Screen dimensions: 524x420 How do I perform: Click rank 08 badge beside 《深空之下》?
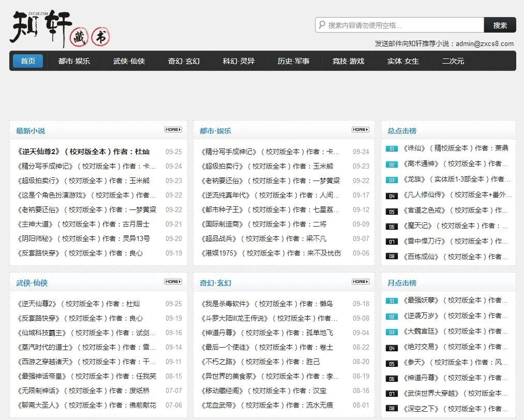pyautogui.click(x=392, y=408)
